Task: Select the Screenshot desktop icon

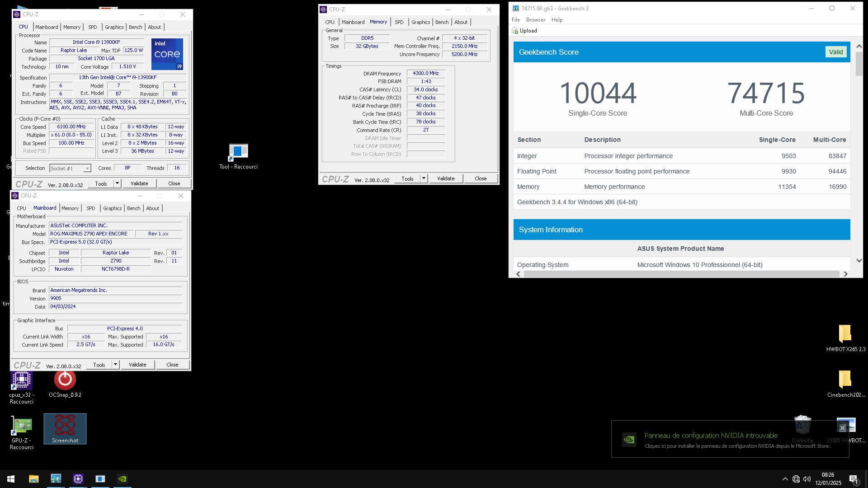Action: [x=65, y=429]
